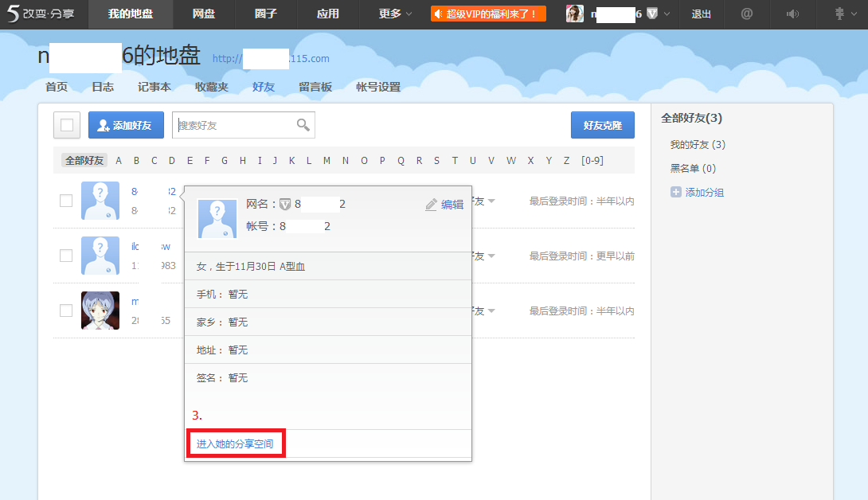Check the checkbox for the anime avatar friend
This screenshot has height=500, width=868.
[66, 311]
